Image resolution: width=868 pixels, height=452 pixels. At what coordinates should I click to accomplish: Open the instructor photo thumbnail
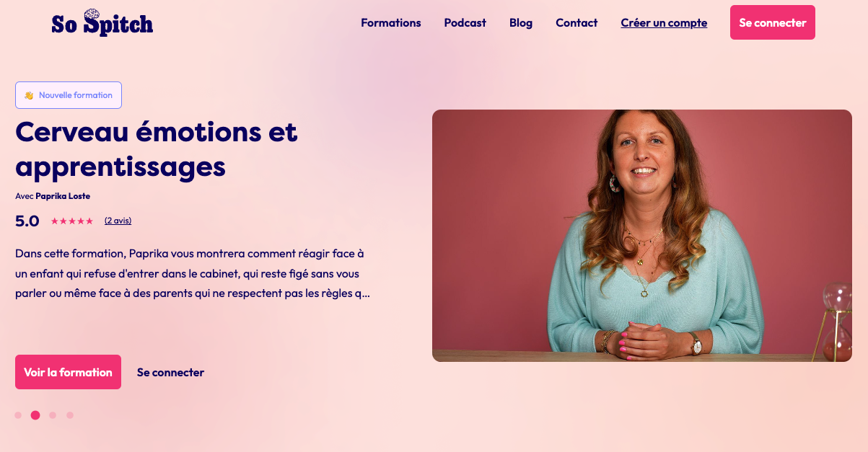tap(642, 236)
